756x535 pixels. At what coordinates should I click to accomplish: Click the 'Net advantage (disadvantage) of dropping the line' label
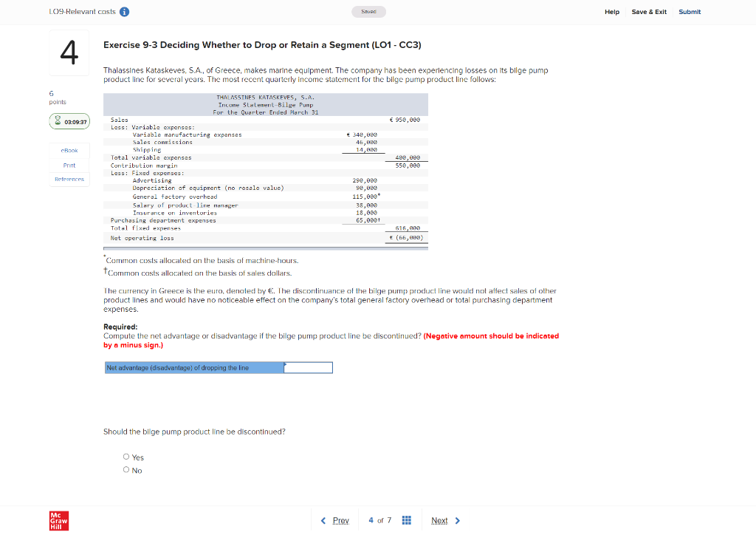pyautogui.click(x=194, y=367)
